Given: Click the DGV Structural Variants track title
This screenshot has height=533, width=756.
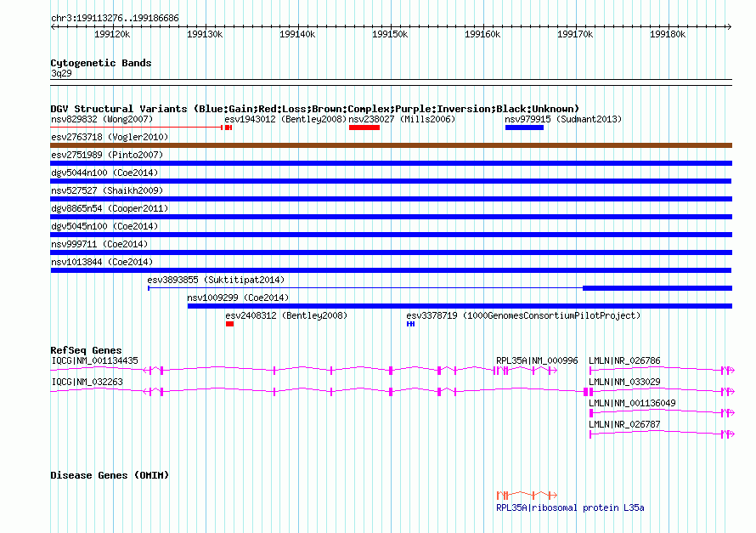Looking at the screenshot, I should [x=314, y=109].
